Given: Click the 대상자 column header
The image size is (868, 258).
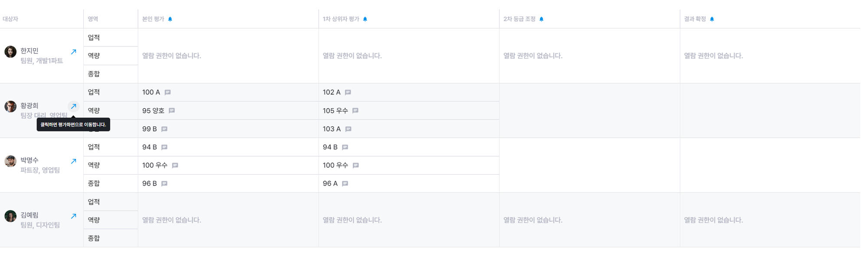Looking at the screenshot, I should [x=10, y=19].
